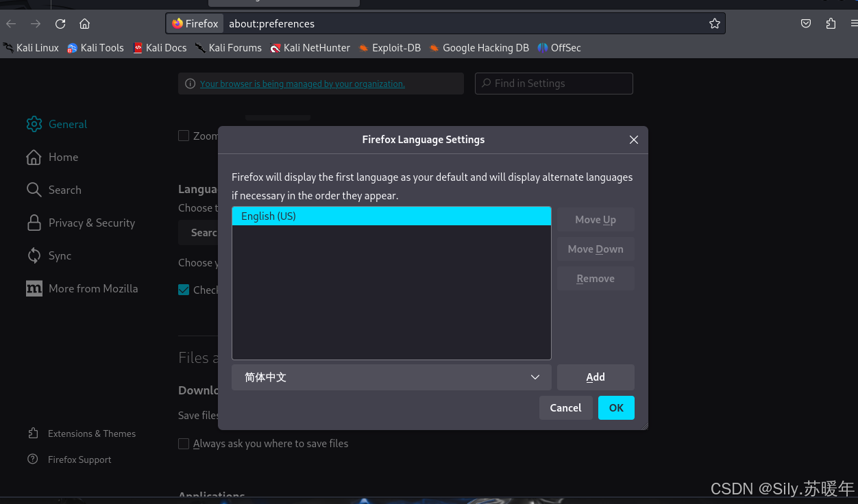Image resolution: width=858 pixels, height=504 pixels.
Task: Open the Kali Linux bookmark
Action: (x=31, y=48)
